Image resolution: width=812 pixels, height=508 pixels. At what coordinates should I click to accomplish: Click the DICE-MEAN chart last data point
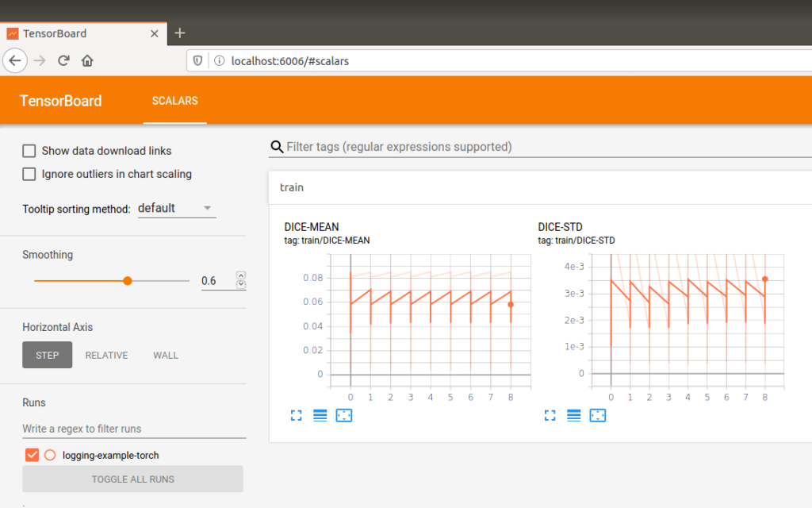(x=511, y=305)
